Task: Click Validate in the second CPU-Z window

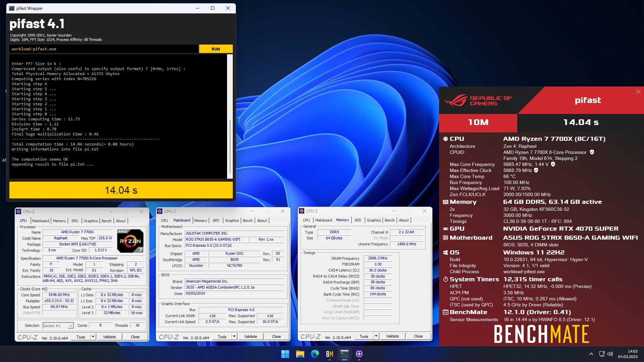Action: [x=251, y=337]
